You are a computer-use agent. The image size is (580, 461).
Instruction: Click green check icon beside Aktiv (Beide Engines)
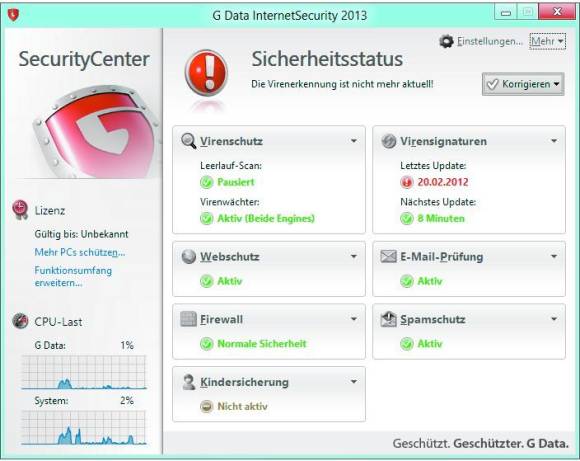[207, 218]
